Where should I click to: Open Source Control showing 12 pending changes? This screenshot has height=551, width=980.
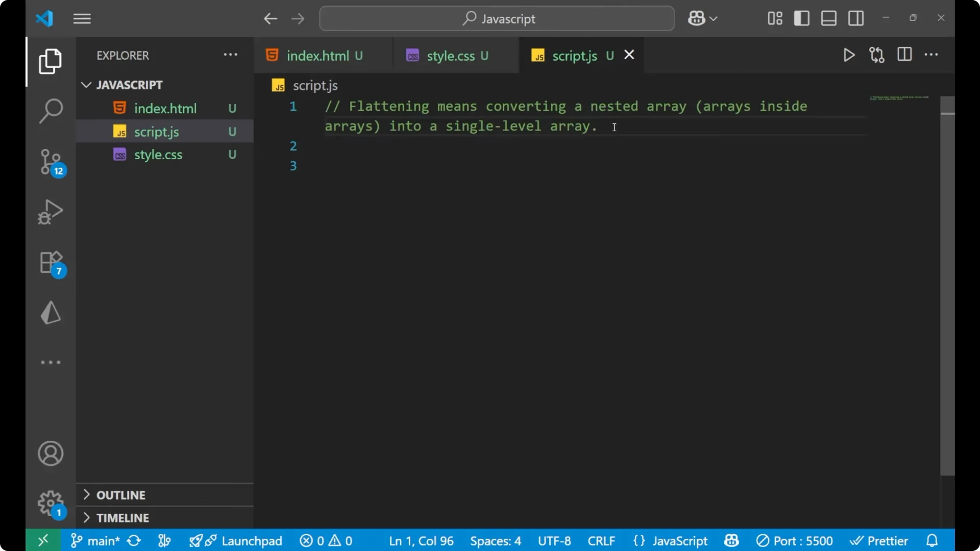[50, 162]
